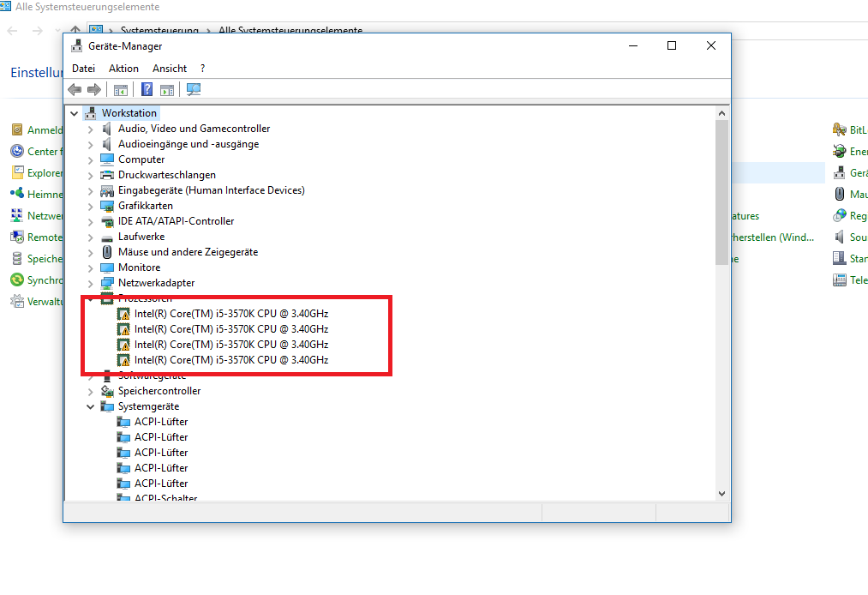Screen dimensions: 868x595
Task: Expand the Grafikkarten category
Action: tap(90, 206)
